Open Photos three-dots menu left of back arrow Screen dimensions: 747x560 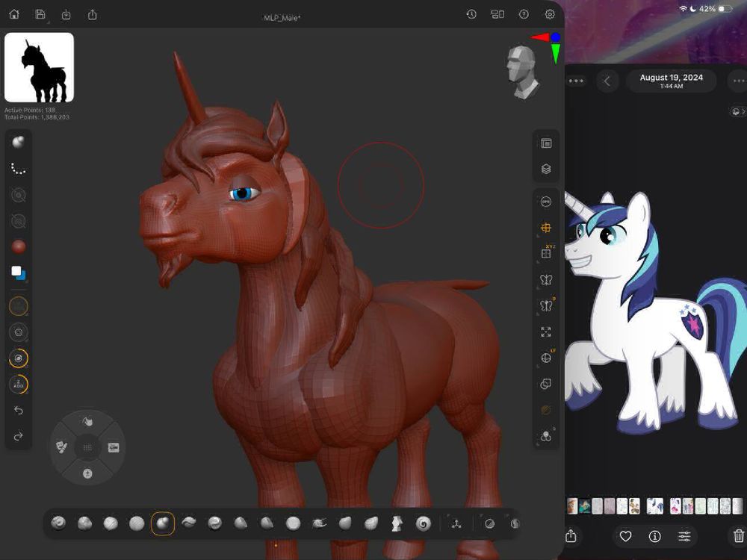point(575,81)
